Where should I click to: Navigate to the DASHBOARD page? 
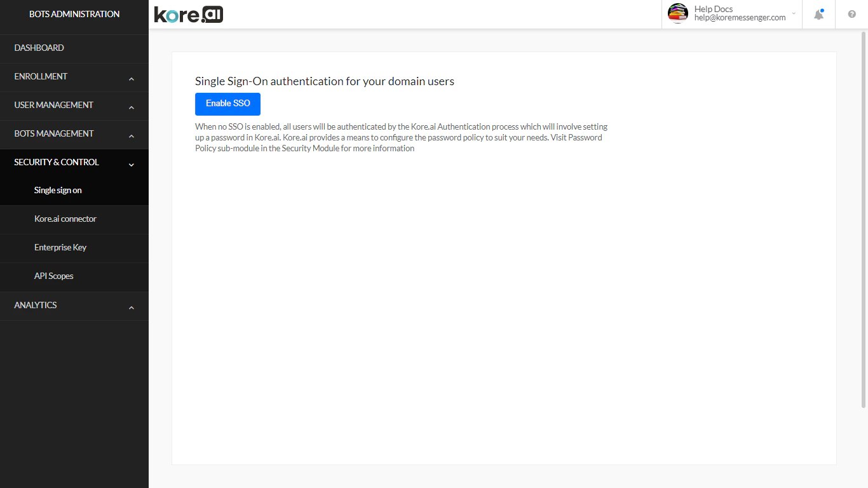pos(39,48)
